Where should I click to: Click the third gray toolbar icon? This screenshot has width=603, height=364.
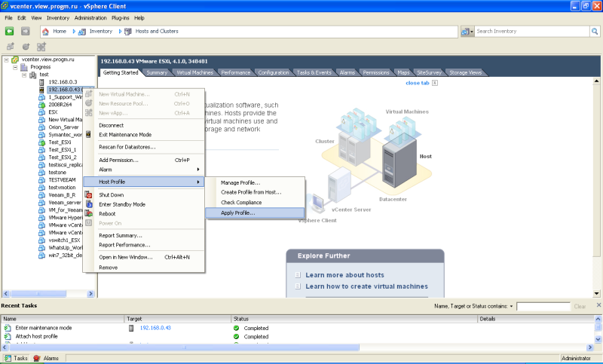coord(41,47)
